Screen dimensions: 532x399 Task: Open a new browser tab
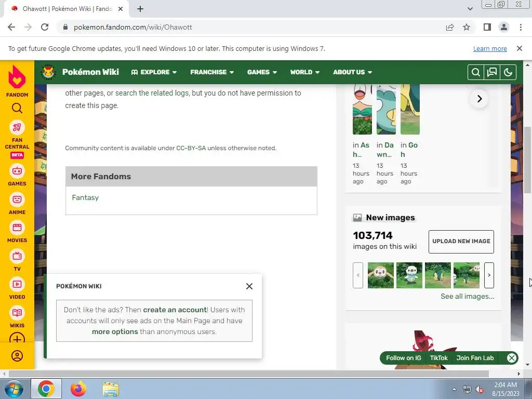tap(140, 9)
